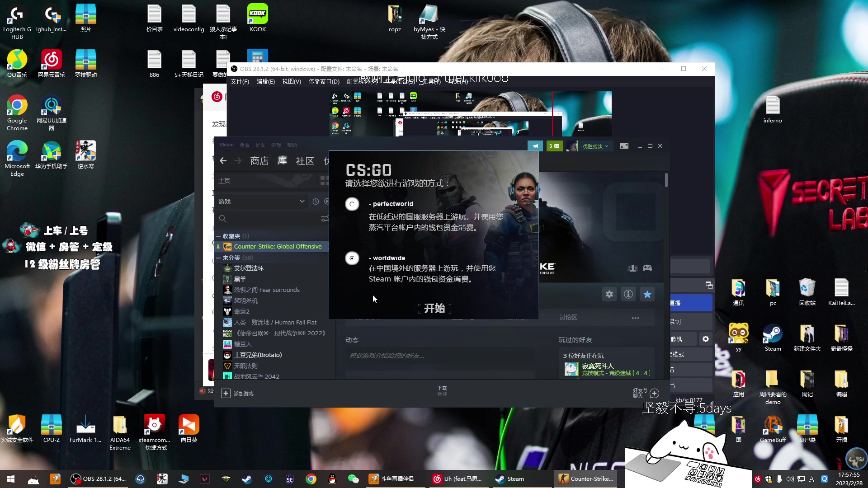Viewport: 868px width, 488px height.
Task: Select 黑羊 in the game list
Action: tap(240, 279)
